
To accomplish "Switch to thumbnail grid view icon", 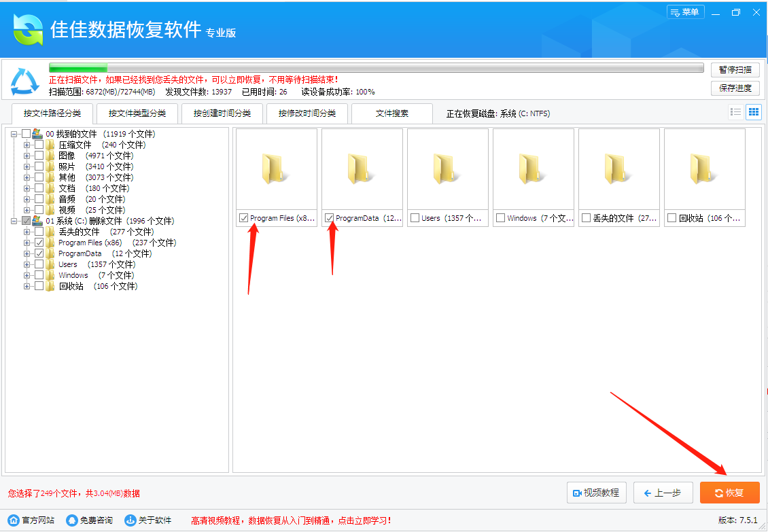I will (753, 112).
